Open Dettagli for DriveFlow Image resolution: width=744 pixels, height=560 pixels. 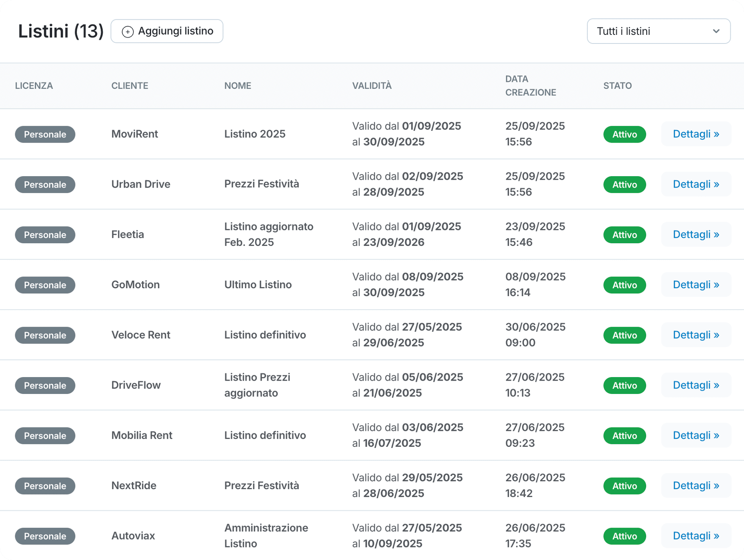(x=696, y=385)
